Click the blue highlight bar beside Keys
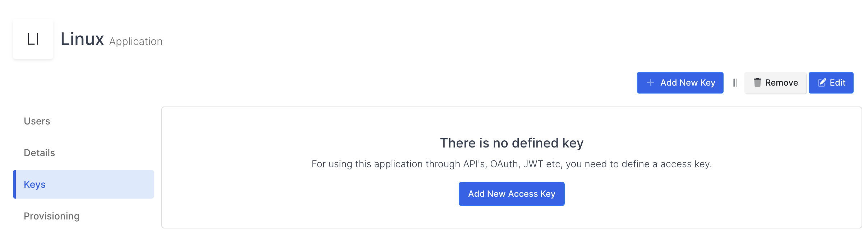868x236 pixels. (15, 184)
